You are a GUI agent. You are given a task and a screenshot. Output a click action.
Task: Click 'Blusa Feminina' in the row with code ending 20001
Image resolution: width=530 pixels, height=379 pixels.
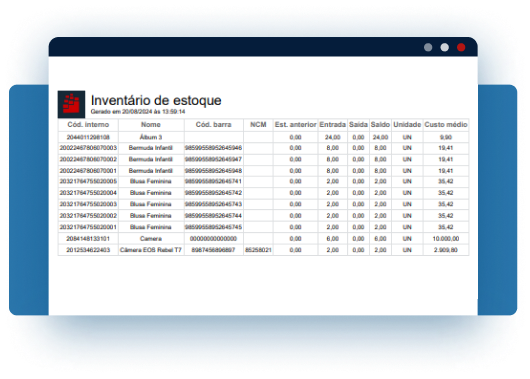click(151, 227)
